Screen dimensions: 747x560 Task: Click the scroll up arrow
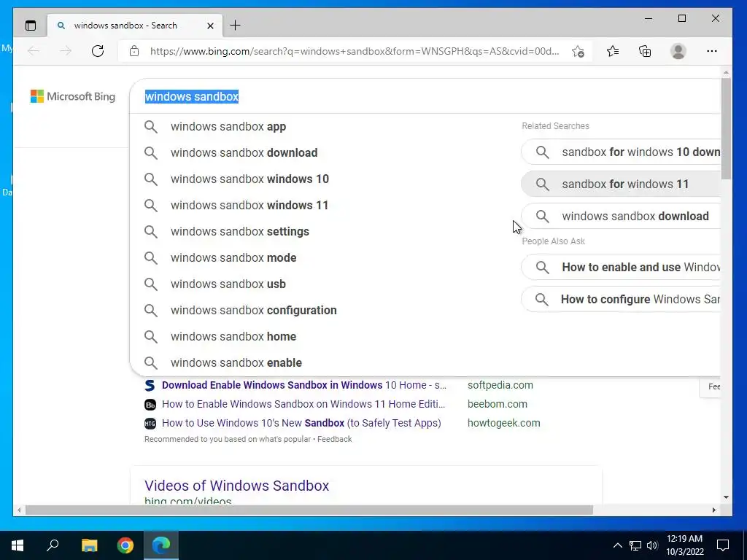[x=726, y=73]
